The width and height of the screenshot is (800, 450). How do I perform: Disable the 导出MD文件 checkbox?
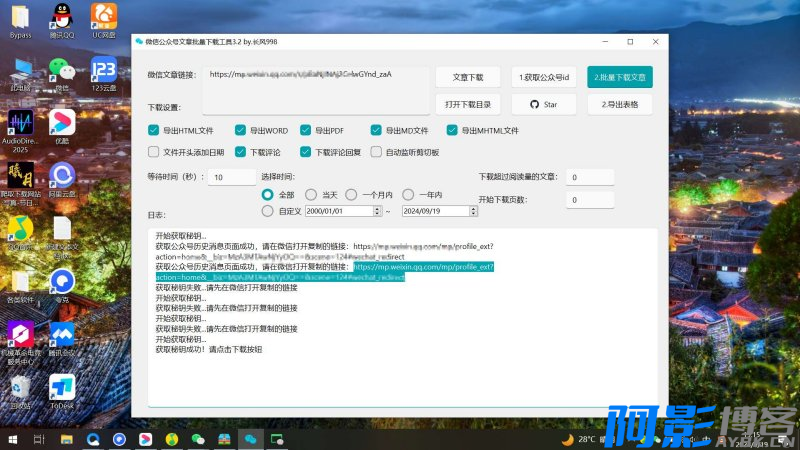coord(376,130)
